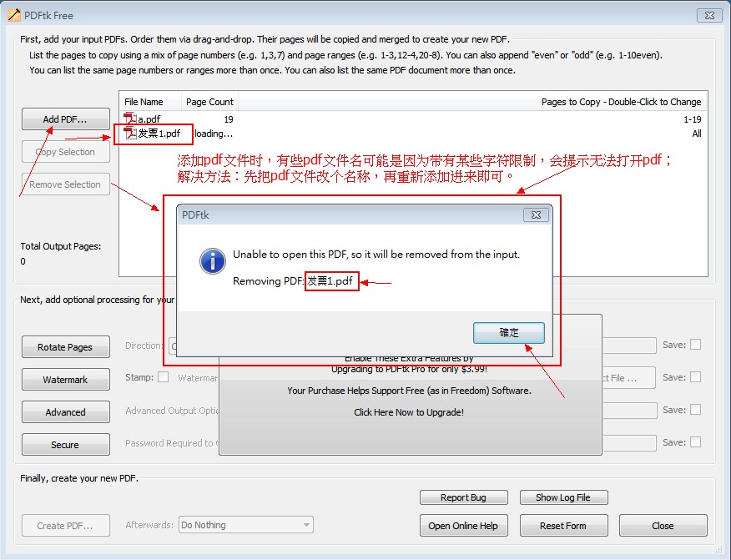Select the 发票1.pdf file icon in list
This screenshot has height=560, width=731.
tap(129, 134)
